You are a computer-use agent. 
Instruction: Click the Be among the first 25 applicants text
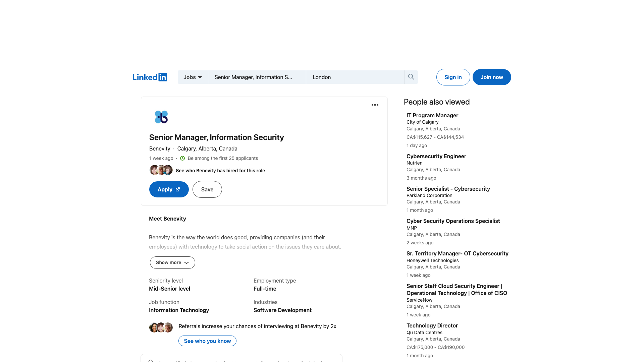(x=223, y=158)
